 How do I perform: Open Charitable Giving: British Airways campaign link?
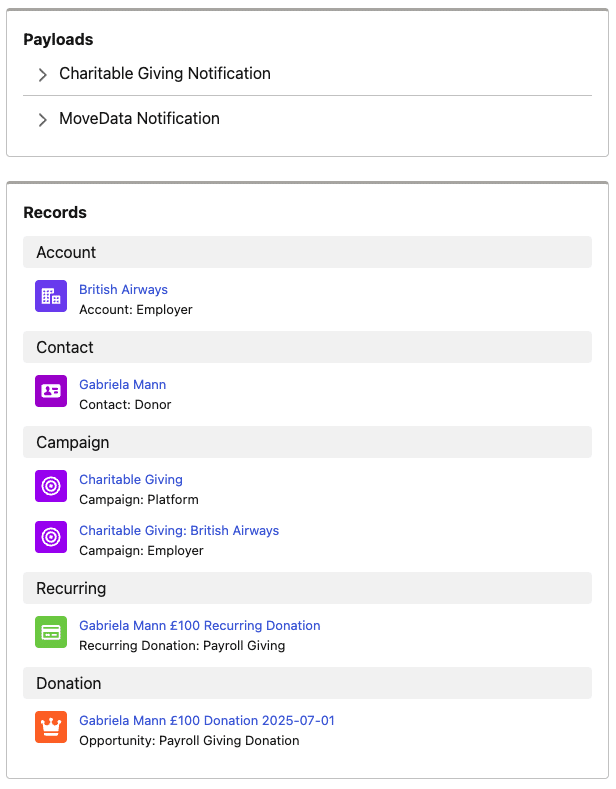pyautogui.click(x=179, y=530)
